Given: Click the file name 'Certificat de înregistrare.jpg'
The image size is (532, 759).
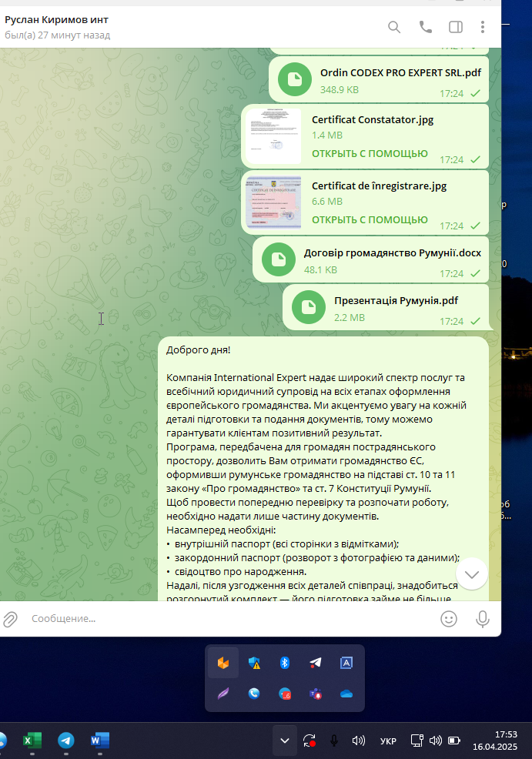Looking at the screenshot, I should [x=379, y=186].
